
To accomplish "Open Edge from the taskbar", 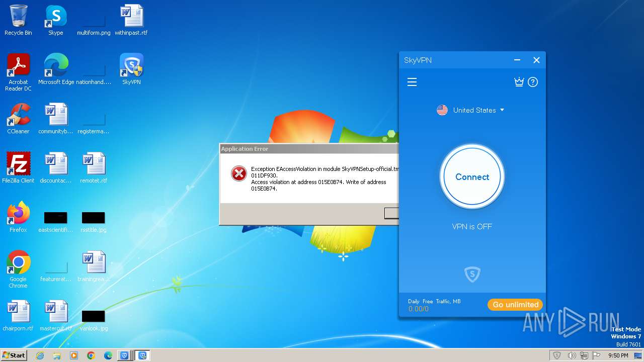I will (x=108, y=355).
